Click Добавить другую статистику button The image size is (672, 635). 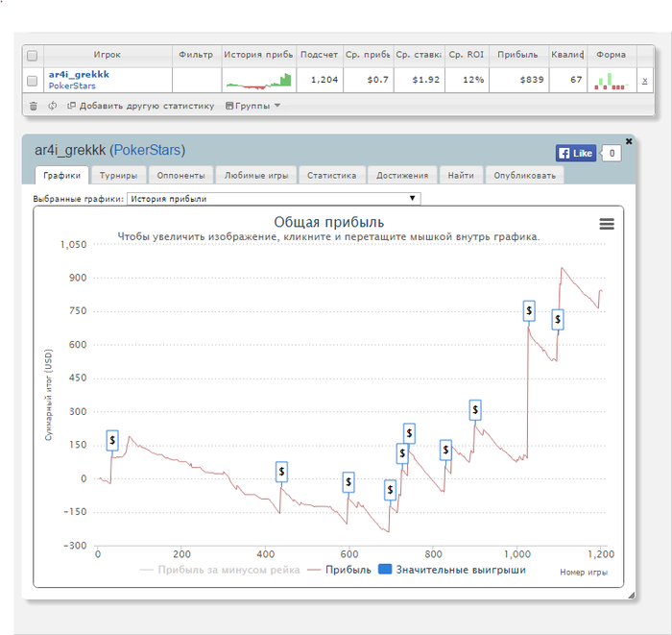point(141,106)
